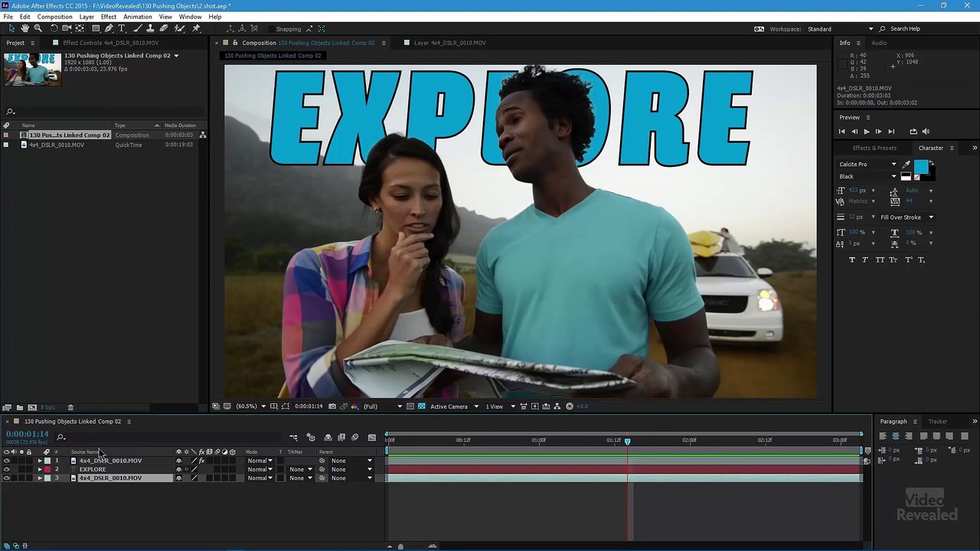Select the Unified Camera tool
The image size is (980, 551).
(67, 28)
